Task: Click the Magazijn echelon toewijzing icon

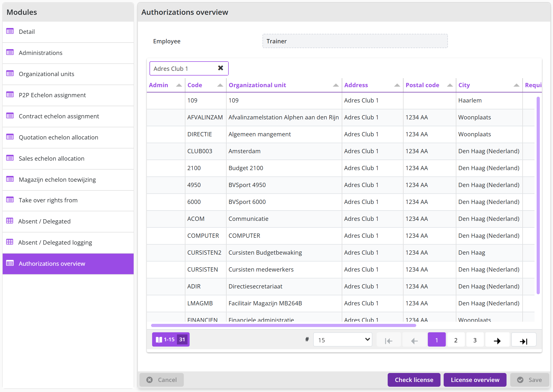Action: click(10, 179)
